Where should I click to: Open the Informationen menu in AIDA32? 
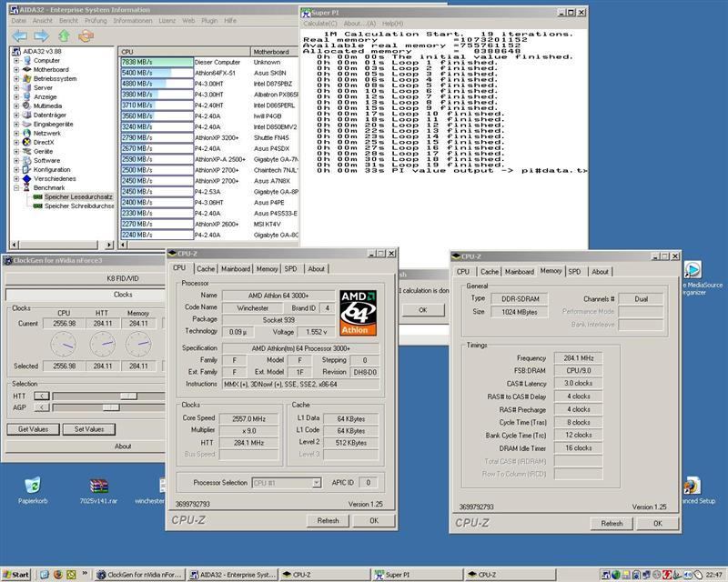[132, 21]
